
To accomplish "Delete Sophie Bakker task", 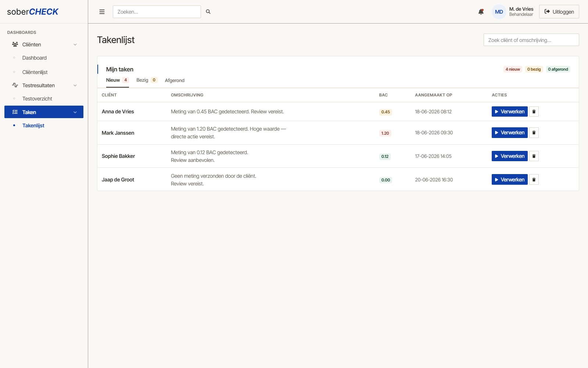I will (534, 156).
